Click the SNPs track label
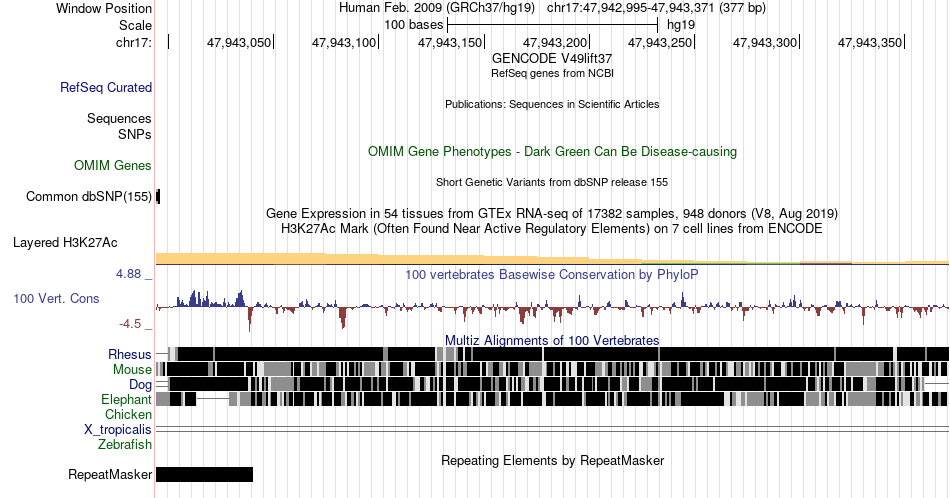 click(135, 134)
